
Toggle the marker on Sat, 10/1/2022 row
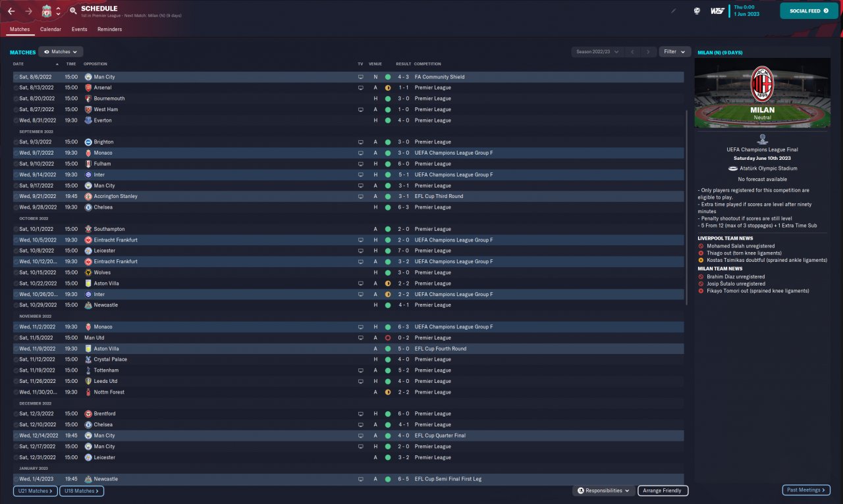click(x=16, y=229)
